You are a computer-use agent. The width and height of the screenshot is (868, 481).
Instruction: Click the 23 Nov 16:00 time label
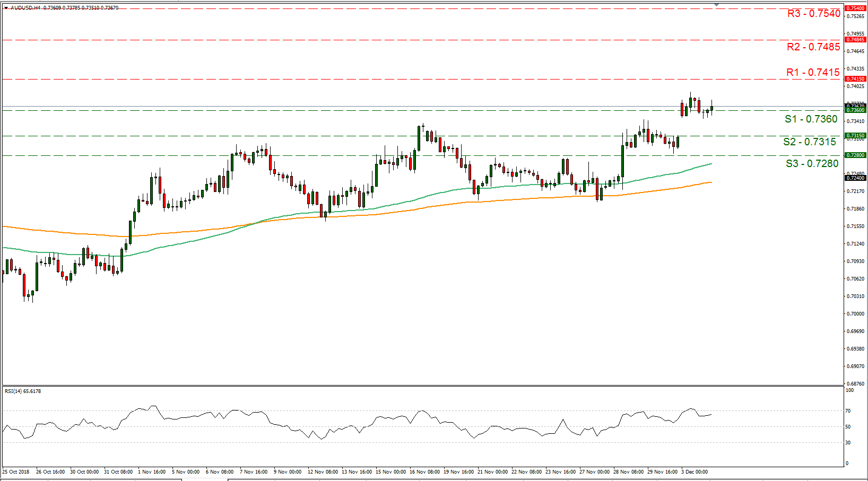561,472
